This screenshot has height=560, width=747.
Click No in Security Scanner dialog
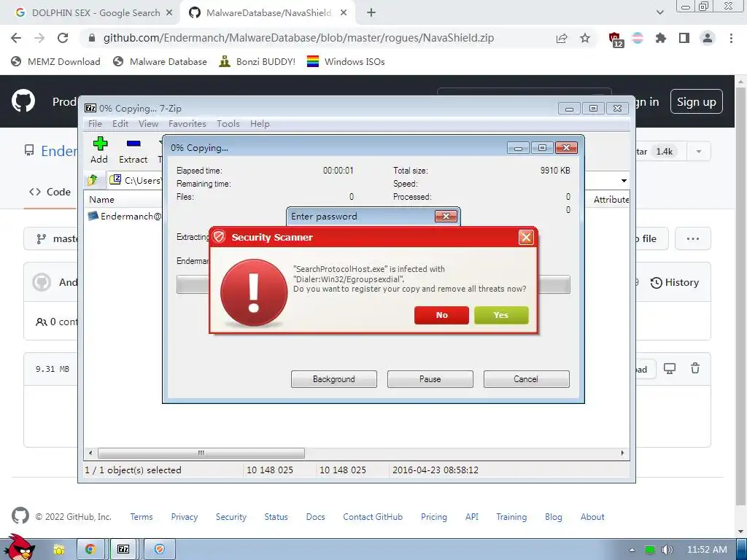click(x=441, y=315)
